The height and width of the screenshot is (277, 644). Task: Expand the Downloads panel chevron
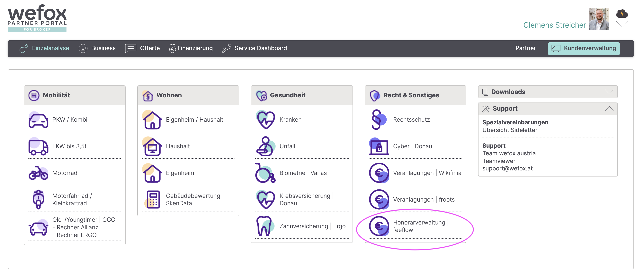[x=609, y=92]
